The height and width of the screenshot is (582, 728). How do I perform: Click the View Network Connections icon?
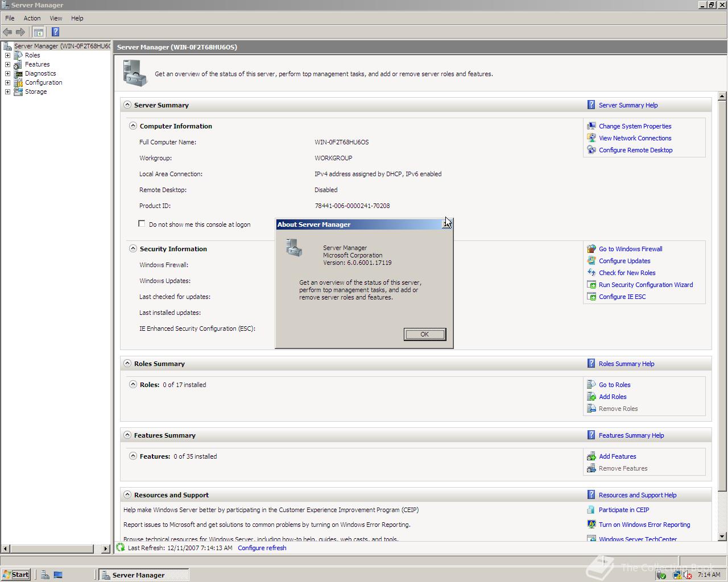pos(591,138)
